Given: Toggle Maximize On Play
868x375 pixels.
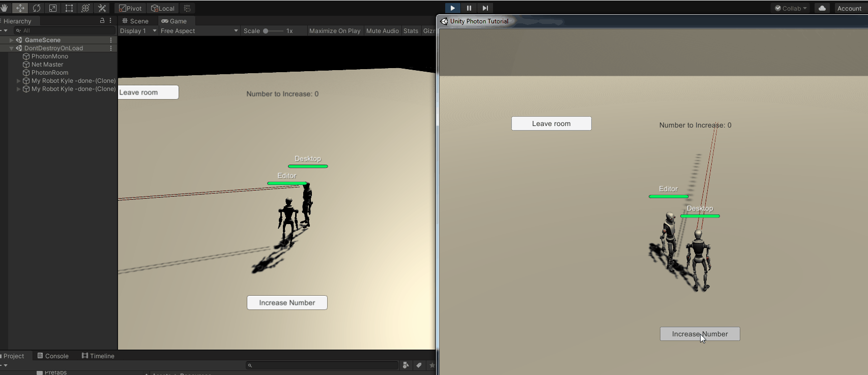Looking at the screenshot, I should click(x=335, y=31).
